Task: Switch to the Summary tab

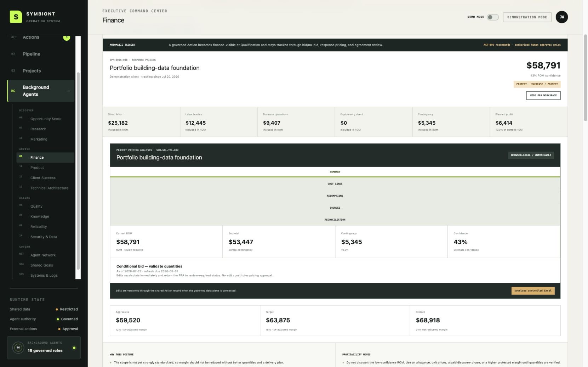Action: click(335, 172)
